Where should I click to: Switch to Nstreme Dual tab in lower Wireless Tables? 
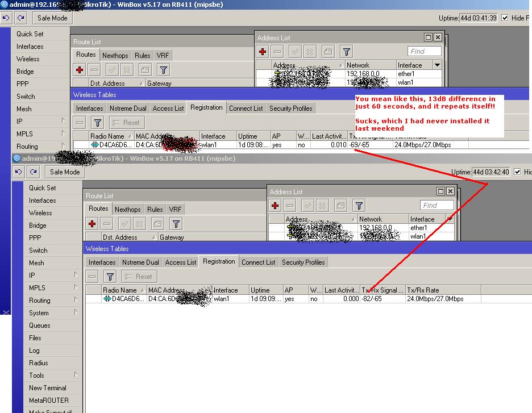coord(140,262)
